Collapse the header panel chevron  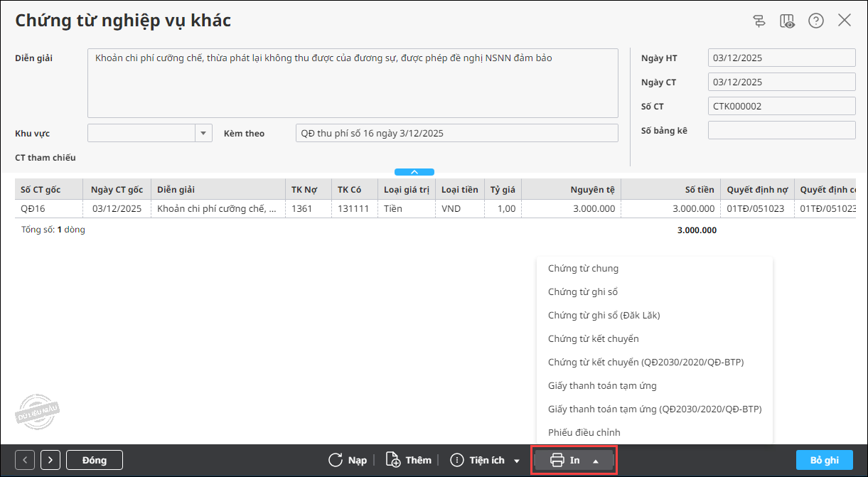414,171
